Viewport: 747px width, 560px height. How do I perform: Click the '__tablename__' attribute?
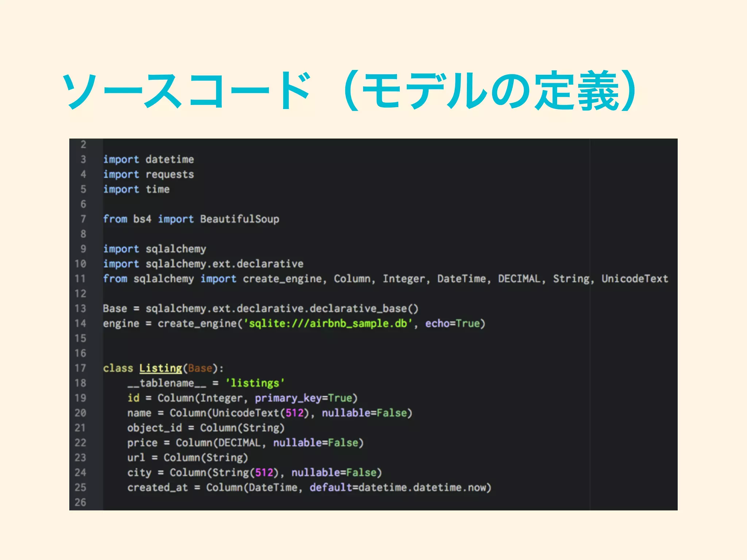pos(167,383)
